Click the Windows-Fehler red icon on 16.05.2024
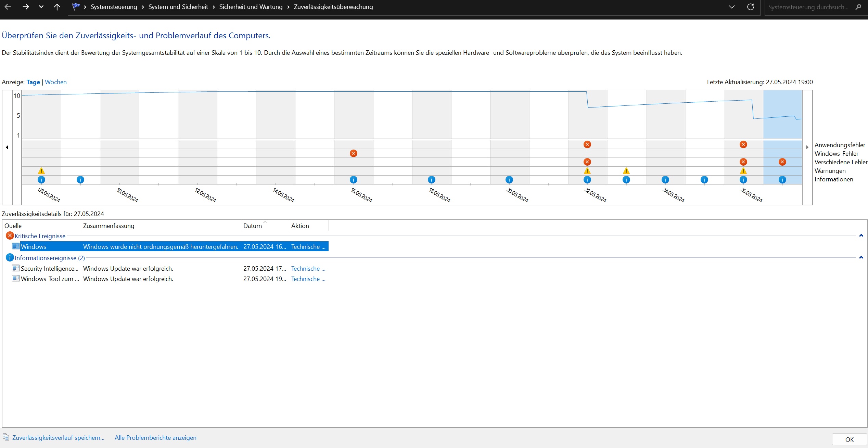The height and width of the screenshot is (448, 868). (x=354, y=153)
